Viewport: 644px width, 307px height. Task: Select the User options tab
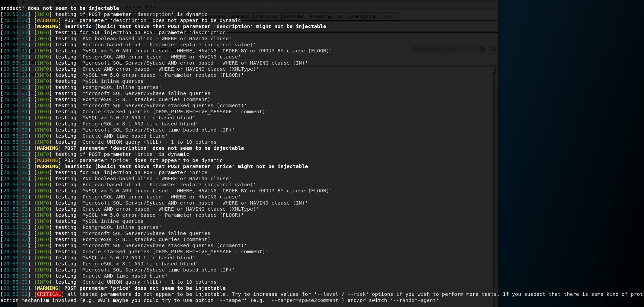pyautogui.click(x=362, y=16)
